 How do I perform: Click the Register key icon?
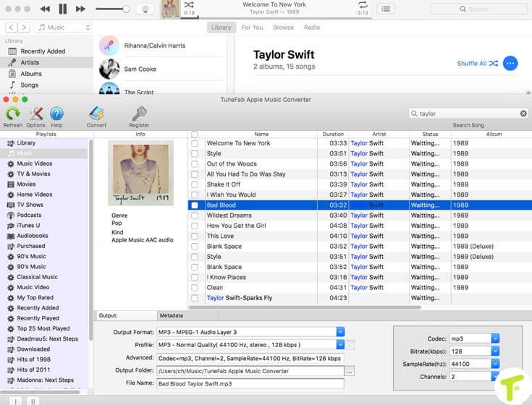pyautogui.click(x=139, y=114)
